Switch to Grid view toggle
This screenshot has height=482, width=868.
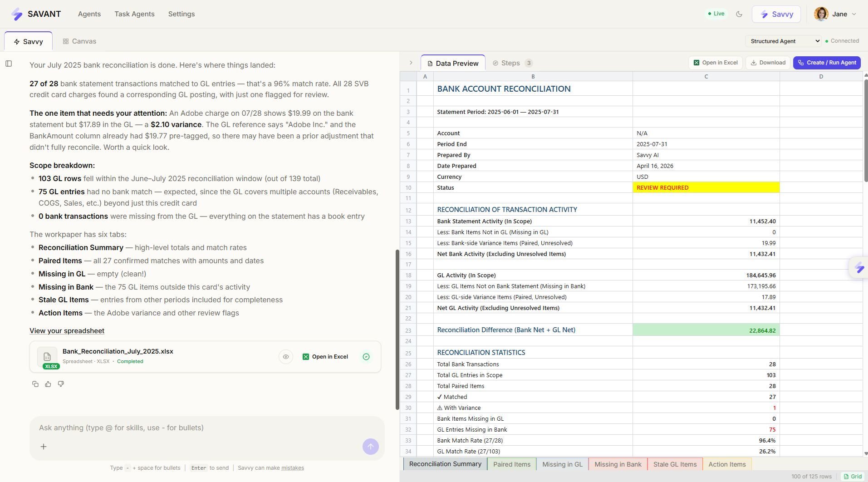[853, 477]
